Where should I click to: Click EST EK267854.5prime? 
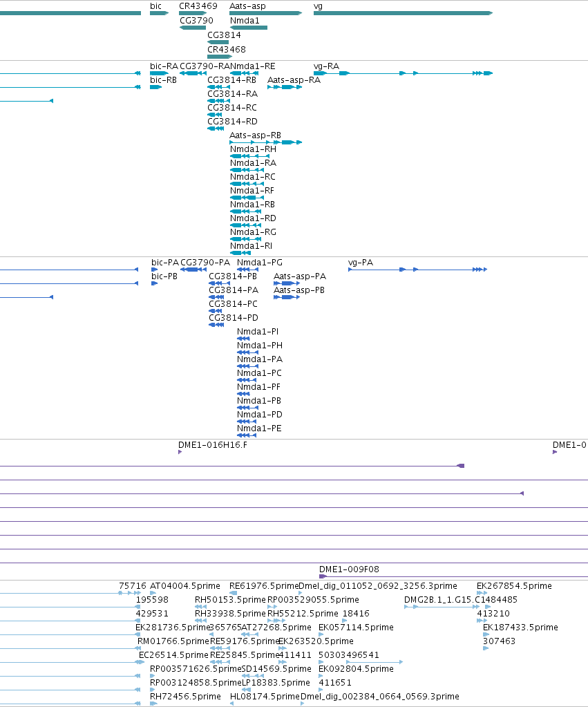click(x=482, y=593)
